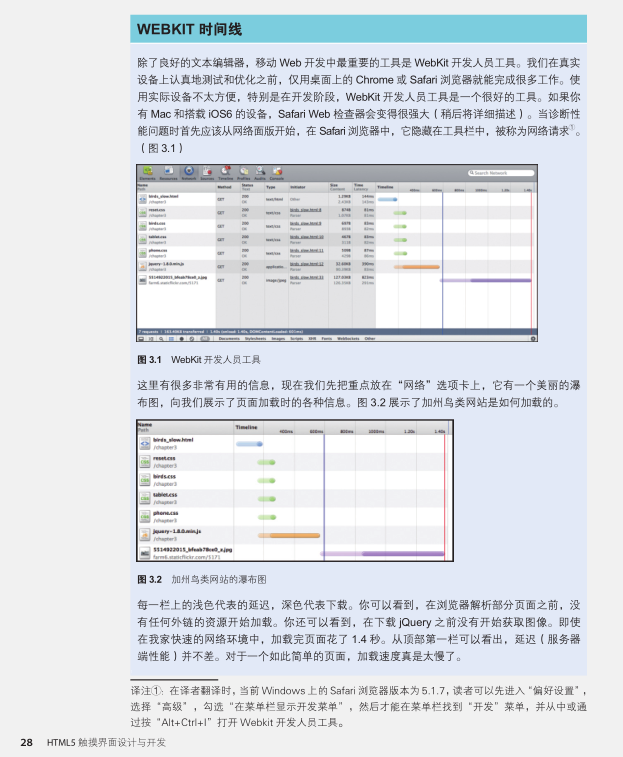The image size is (623, 757).
Task: Filter by Documents in the network filter bar
Action: [x=229, y=338]
